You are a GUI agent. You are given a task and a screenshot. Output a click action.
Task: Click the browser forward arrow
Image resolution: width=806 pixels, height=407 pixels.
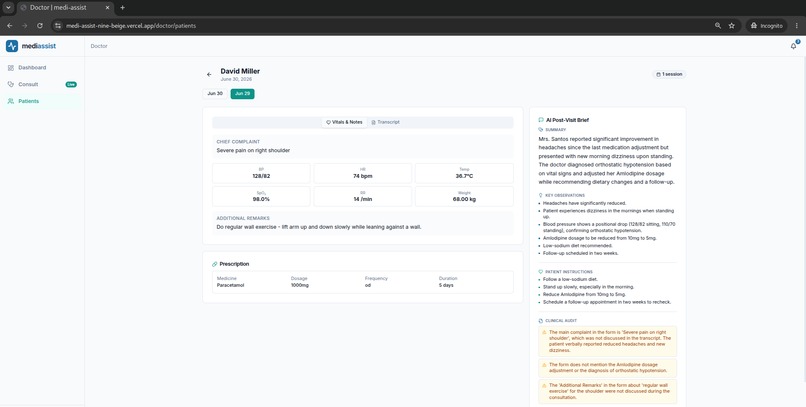click(x=25, y=26)
